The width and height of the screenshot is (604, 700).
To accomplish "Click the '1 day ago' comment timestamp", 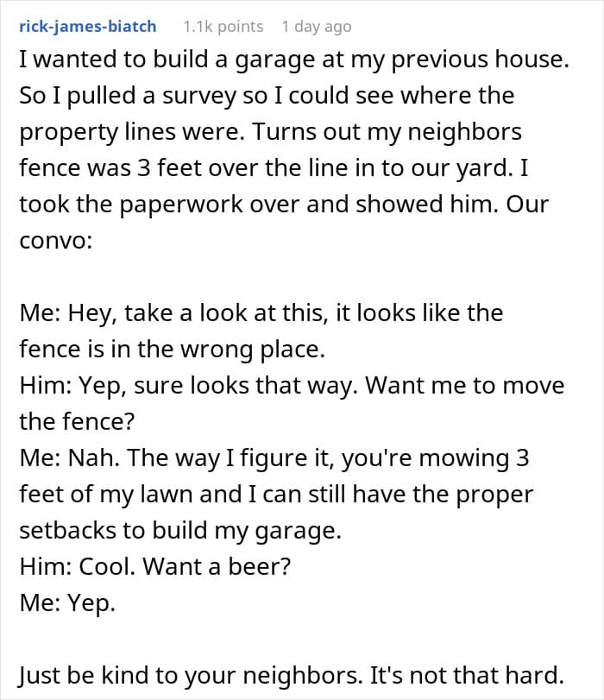I will coord(317,27).
